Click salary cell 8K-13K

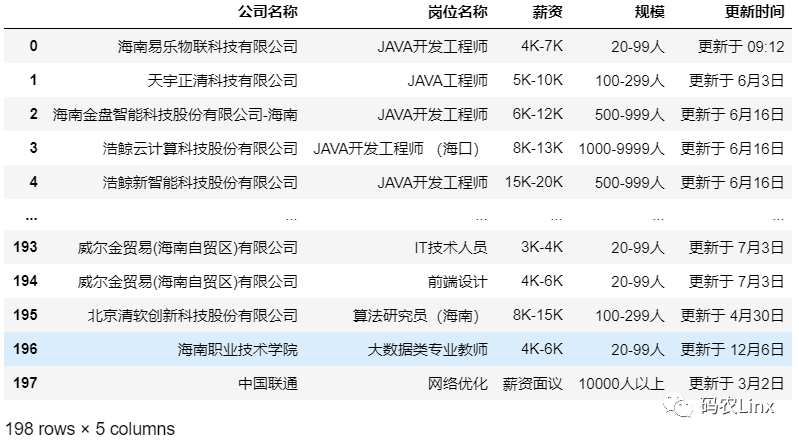click(538, 148)
